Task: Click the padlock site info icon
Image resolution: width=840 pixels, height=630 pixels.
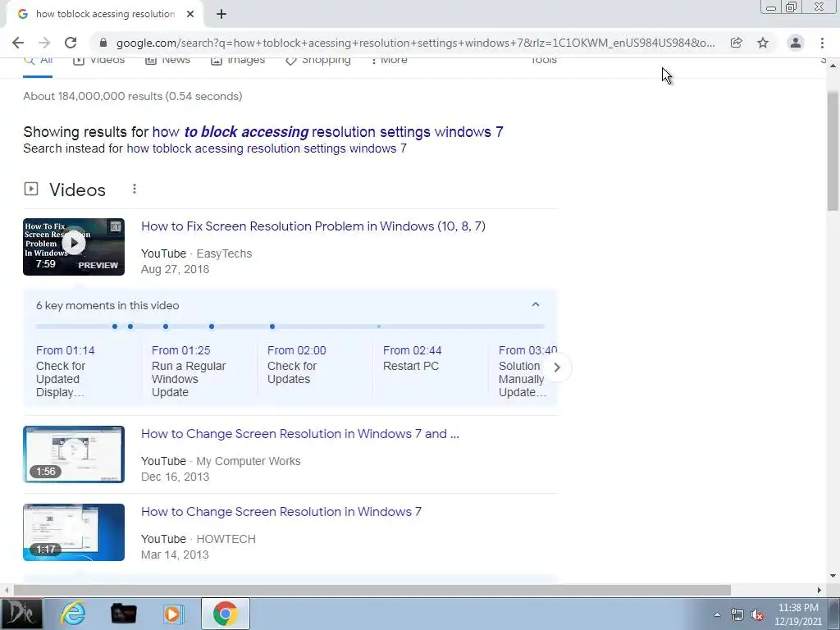Action: pos(103,43)
